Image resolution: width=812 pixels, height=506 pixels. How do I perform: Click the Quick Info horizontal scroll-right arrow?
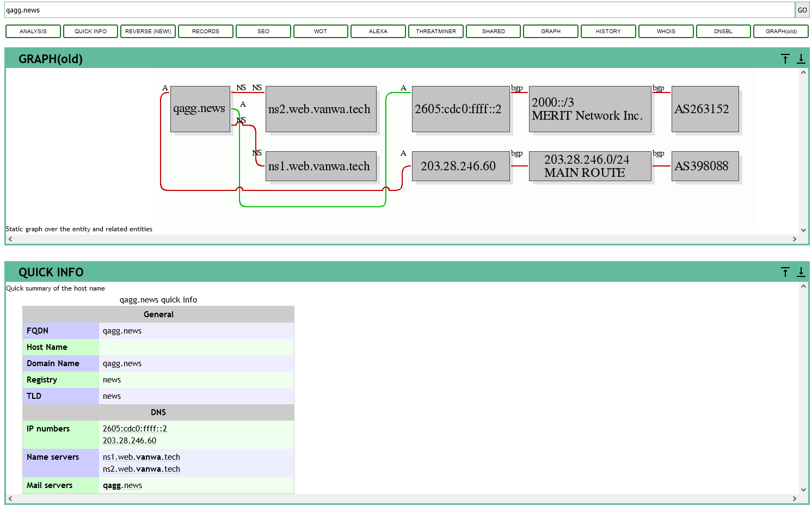[x=795, y=498]
